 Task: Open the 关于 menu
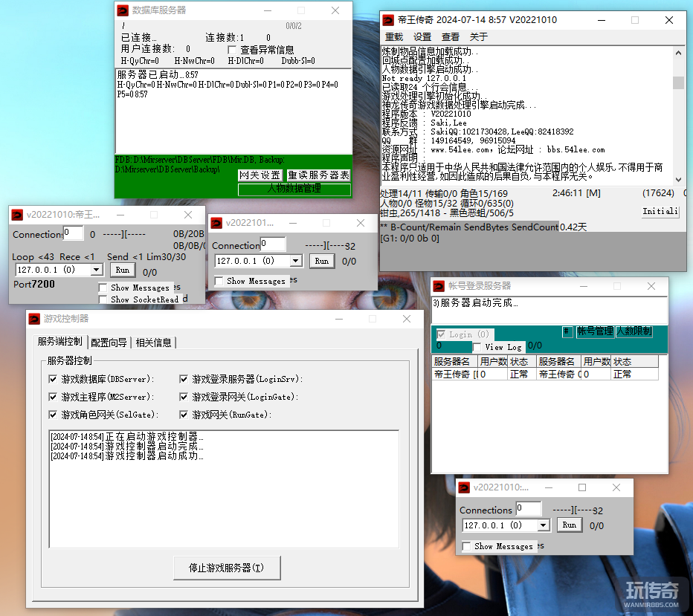point(479,37)
